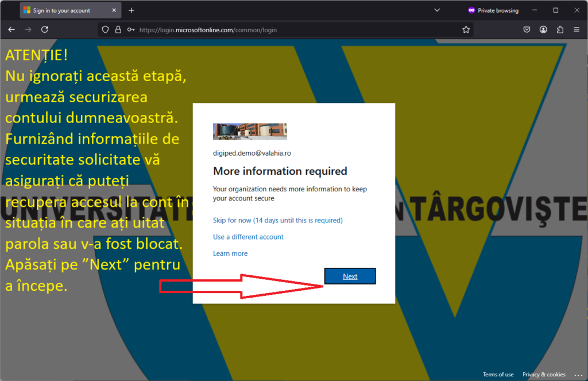Click the key permissions icon in address bar
Screen dimensions: 588x381
[131, 30]
